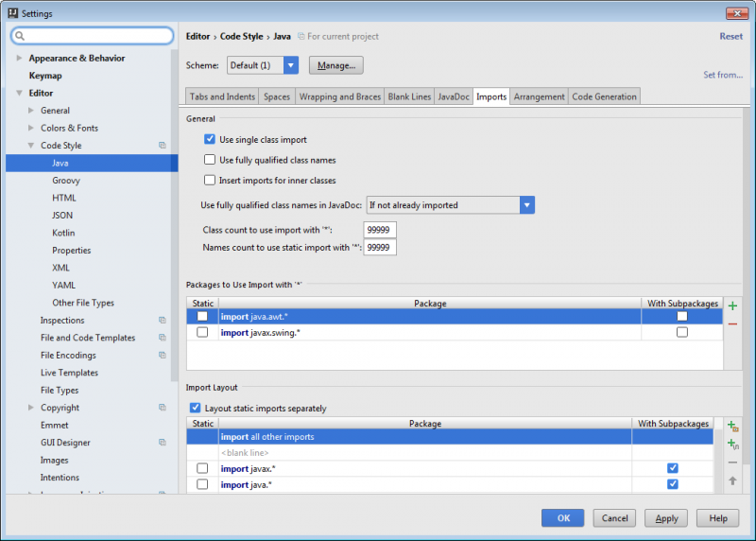Add package entry to Import Layout
Viewport: 756px width, 541px height.
point(732,428)
